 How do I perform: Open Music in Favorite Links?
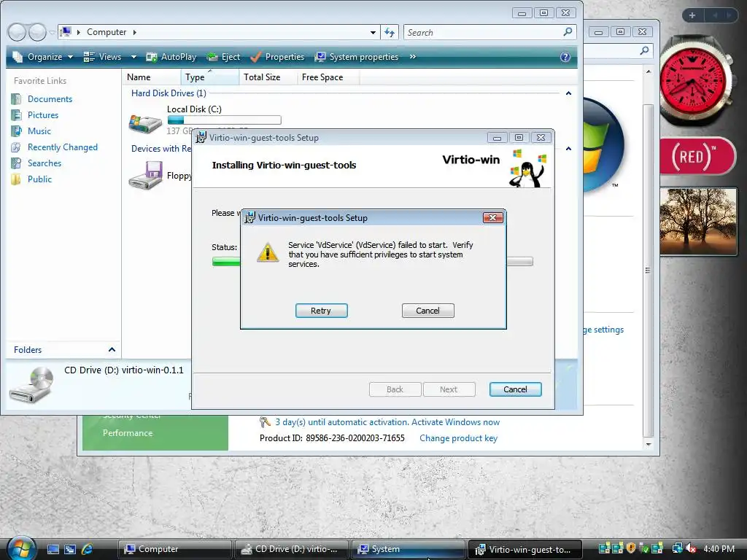tap(39, 131)
